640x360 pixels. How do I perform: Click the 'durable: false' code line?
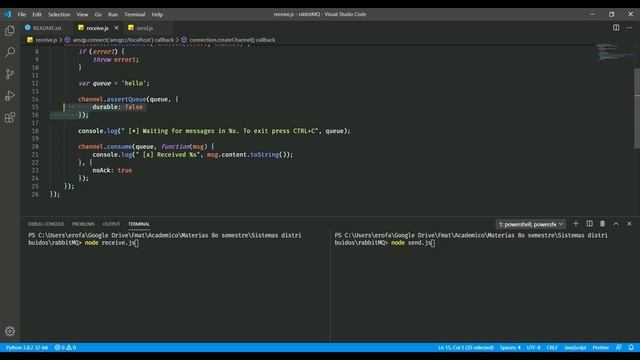[x=118, y=107]
